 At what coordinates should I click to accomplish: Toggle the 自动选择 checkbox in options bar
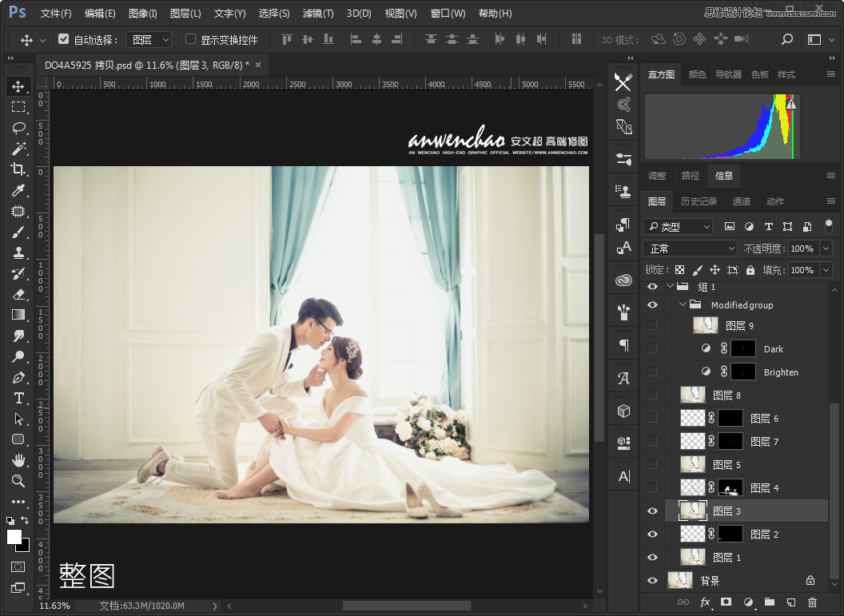click(x=63, y=38)
